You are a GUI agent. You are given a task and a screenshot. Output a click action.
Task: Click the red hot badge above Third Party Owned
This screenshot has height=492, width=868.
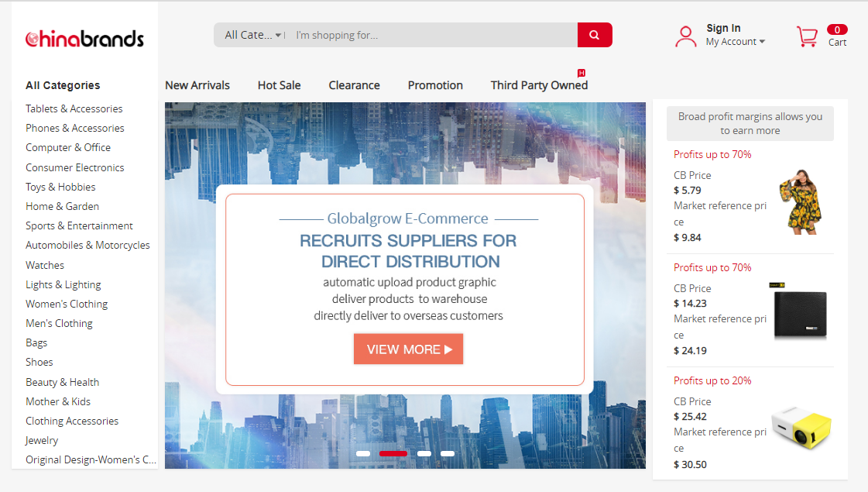coord(582,73)
